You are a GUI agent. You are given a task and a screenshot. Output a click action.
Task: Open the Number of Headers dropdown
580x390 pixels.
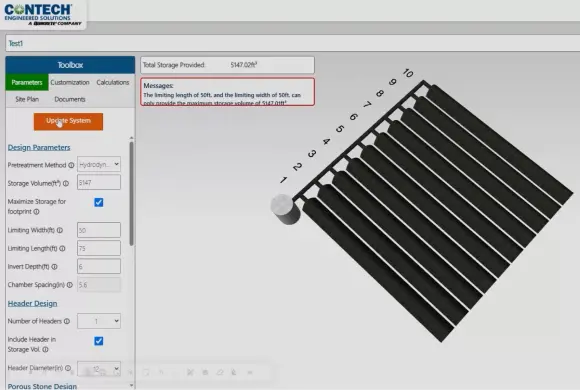(99, 321)
